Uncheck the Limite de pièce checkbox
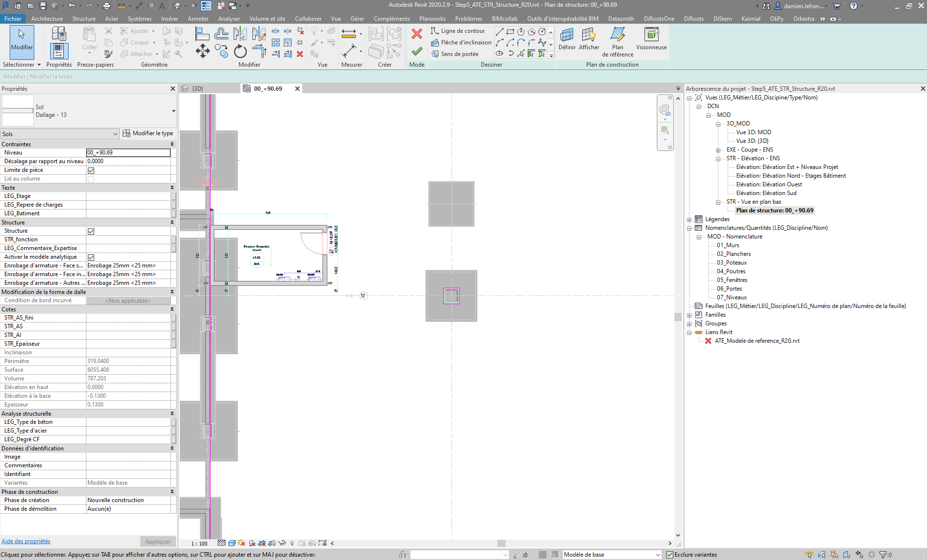927x560 pixels. 91,170
